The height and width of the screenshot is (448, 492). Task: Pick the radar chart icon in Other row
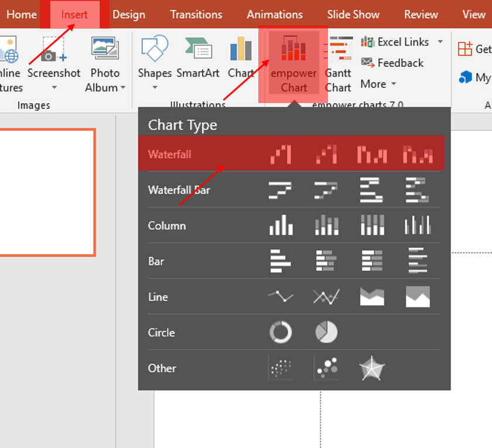coord(371,368)
